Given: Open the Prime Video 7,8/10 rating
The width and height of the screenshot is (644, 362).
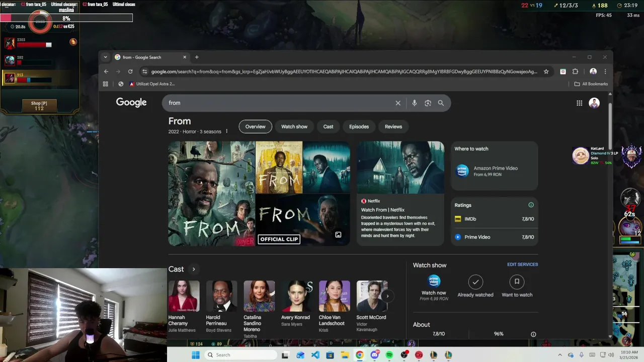Looking at the screenshot, I should (x=494, y=237).
